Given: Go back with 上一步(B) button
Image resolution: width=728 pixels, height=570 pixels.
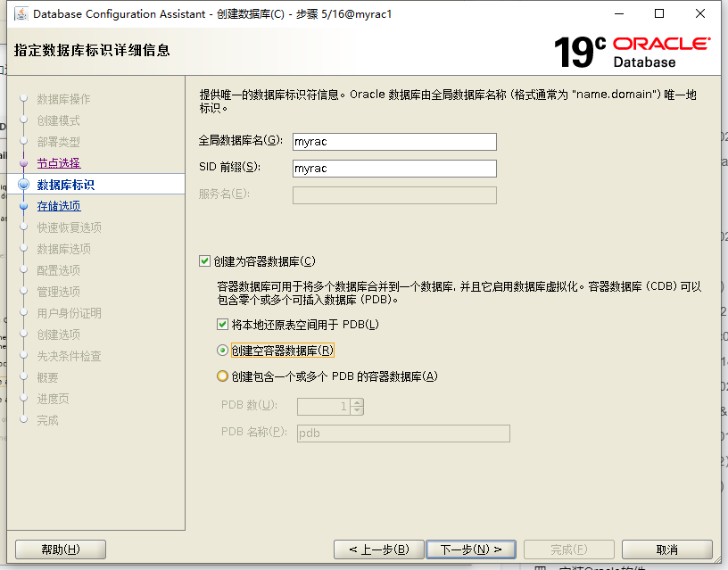Looking at the screenshot, I should pos(379,549).
